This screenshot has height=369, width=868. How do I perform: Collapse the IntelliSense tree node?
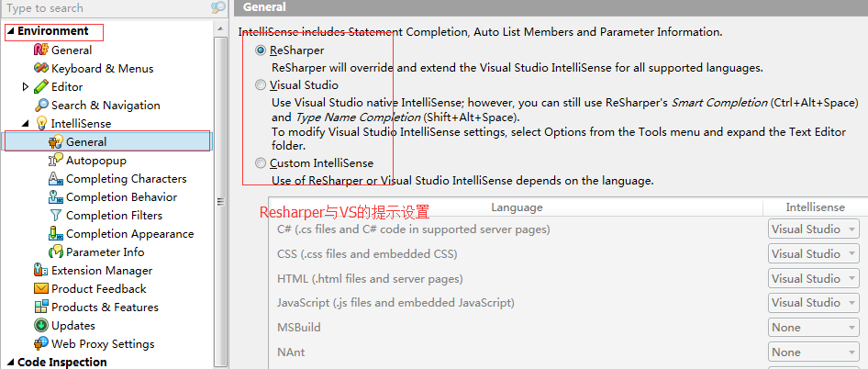26,124
